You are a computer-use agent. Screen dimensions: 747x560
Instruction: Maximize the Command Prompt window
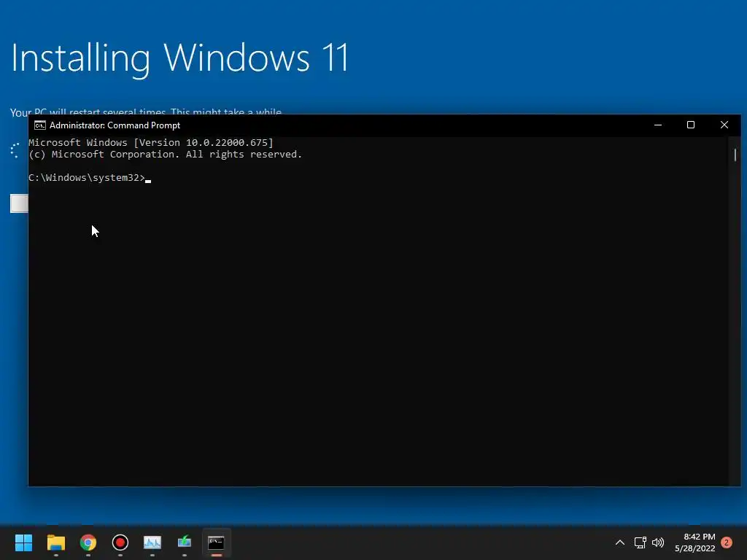(691, 125)
